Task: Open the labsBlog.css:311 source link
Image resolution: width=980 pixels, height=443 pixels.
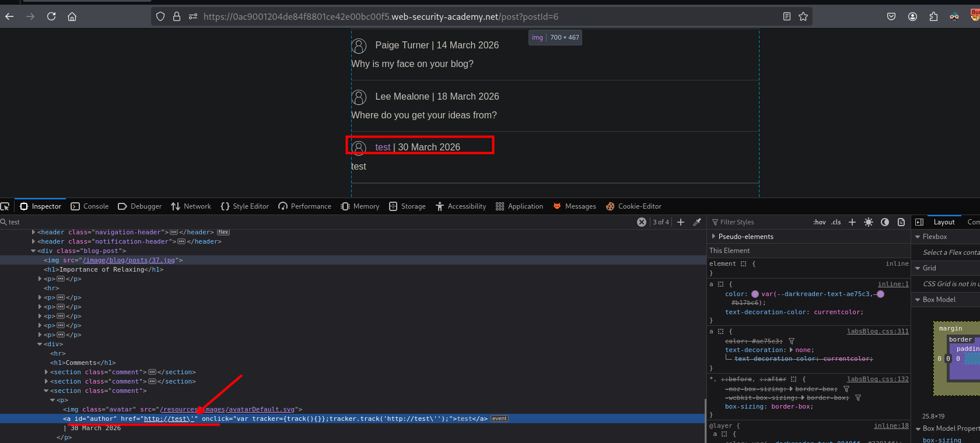Action: point(877,332)
